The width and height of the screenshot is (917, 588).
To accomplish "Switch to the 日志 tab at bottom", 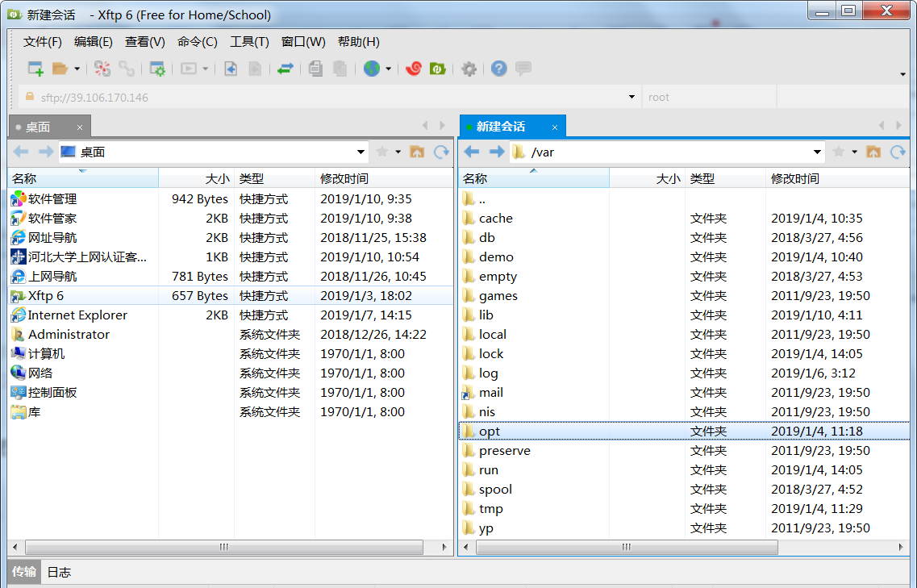I will (58, 572).
